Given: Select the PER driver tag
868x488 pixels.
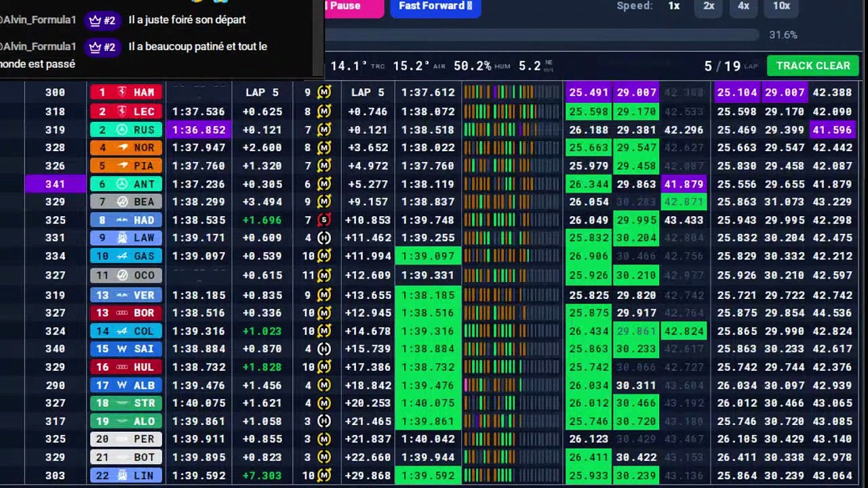Looking at the screenshot, I should [126, 439].
